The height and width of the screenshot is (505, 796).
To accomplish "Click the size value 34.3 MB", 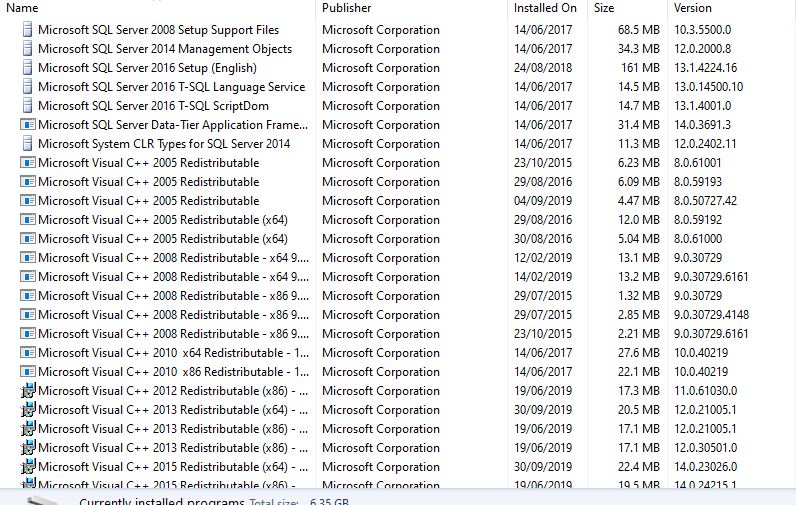I will [x=639, y=49].
